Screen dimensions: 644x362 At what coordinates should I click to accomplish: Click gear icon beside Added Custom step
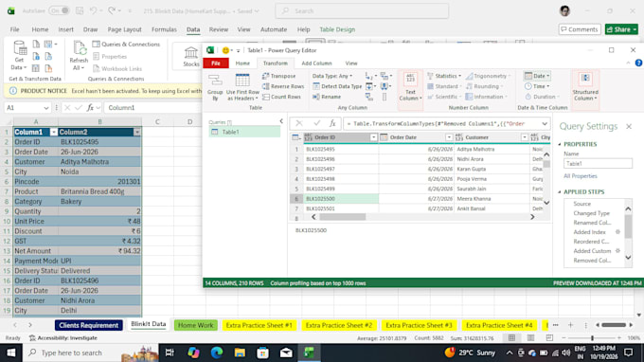pyautogui.click(x=617, y=250)
